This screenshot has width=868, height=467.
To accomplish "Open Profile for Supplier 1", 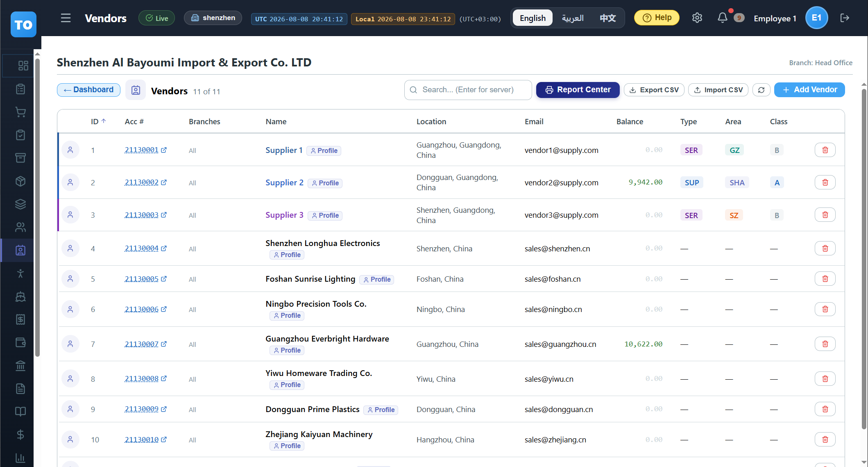I will coord(324,150).
